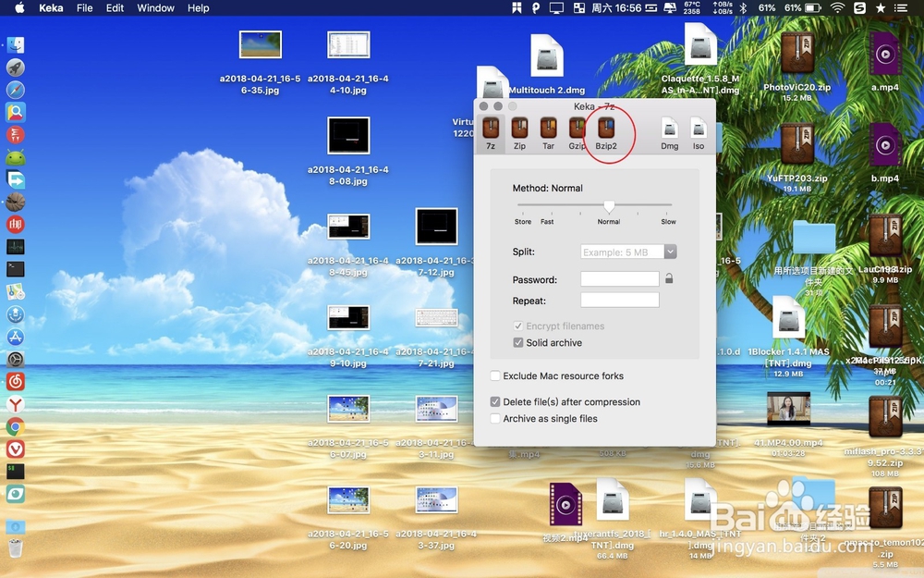
Task: Open the Window menu
Action: 155,7
